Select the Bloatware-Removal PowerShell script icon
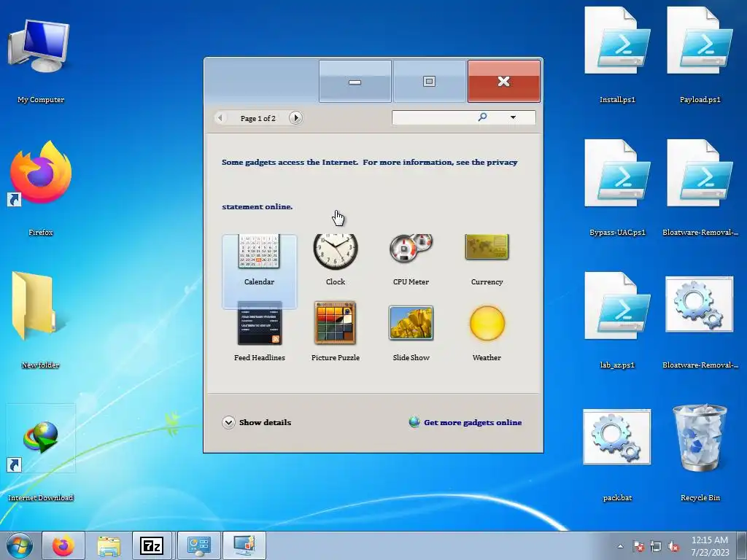 coord(700,187)
